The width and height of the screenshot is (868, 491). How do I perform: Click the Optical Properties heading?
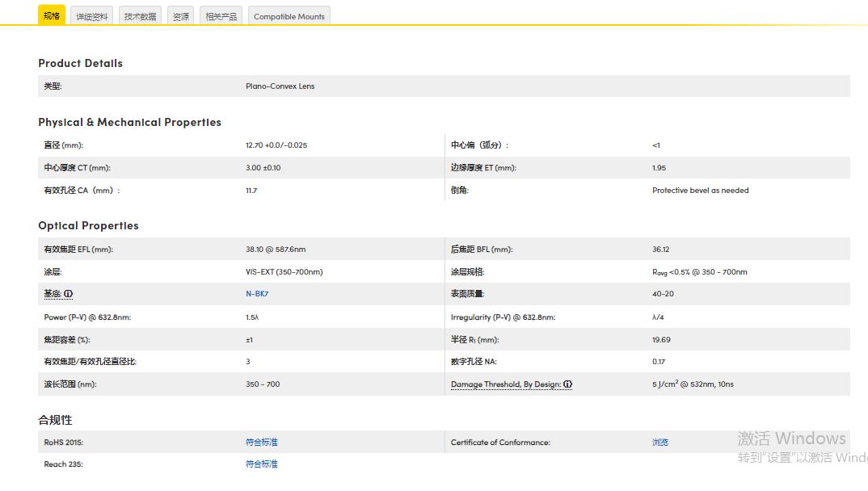pyautogui.click(x=88, y=225)
